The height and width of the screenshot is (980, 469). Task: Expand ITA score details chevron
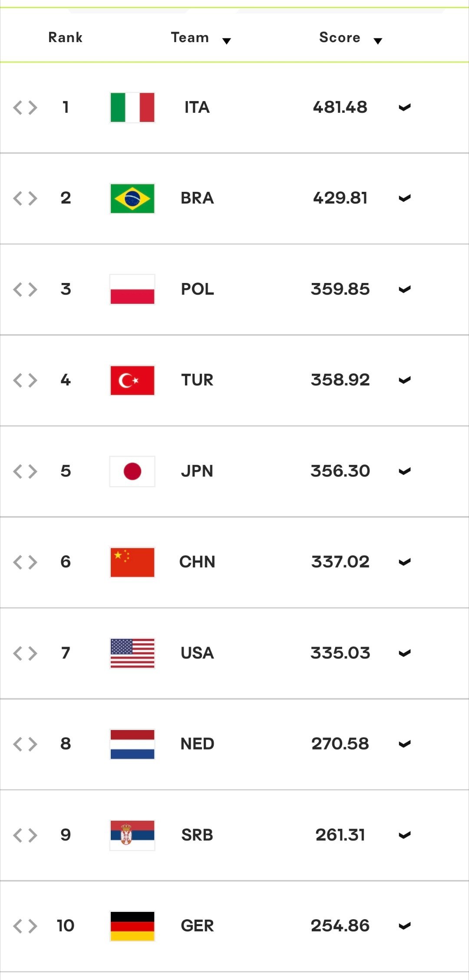click(x=405, y=107)
